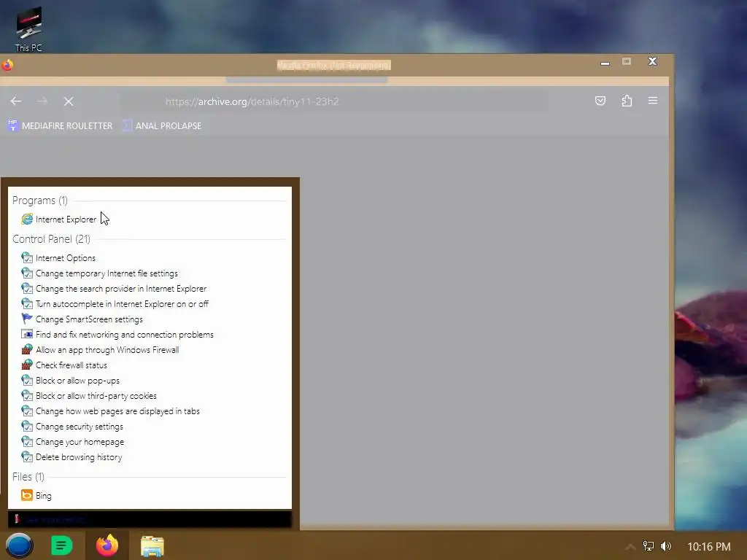Open Change SmartScreen settings flag item
Viewport: 747px width, 560px height.
(x=82, y=319)
